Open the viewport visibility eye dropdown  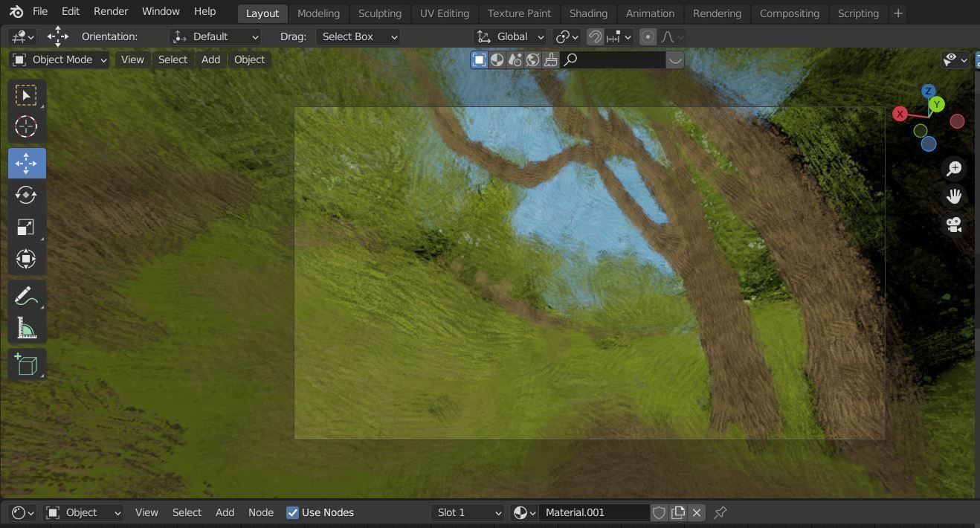[x=955, y=60]
